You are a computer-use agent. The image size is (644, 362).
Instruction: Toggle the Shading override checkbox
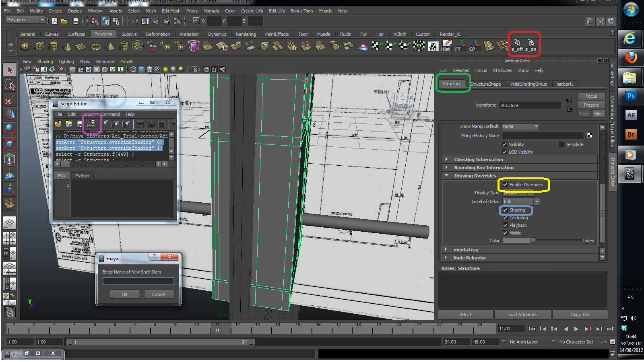[506, 210]
